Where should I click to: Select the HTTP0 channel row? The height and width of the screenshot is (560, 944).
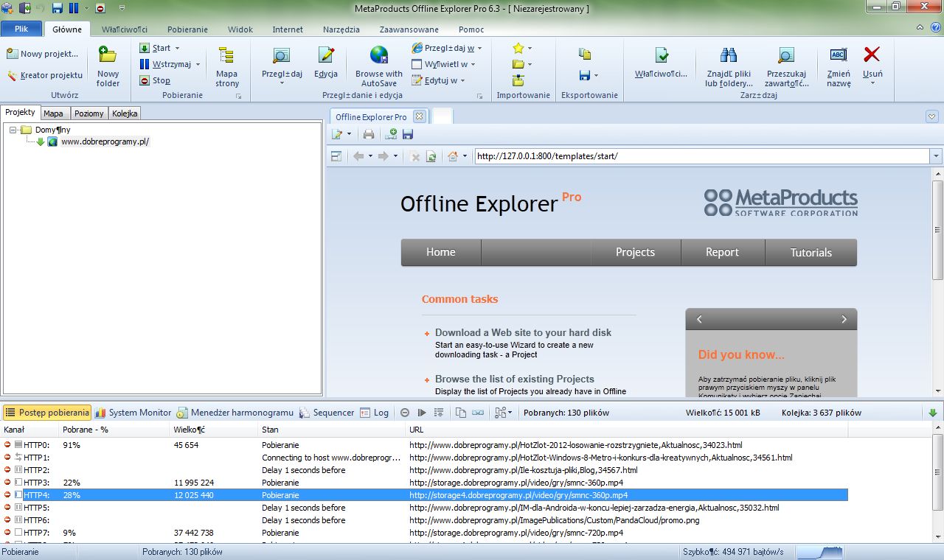click(x=424, y=445)
